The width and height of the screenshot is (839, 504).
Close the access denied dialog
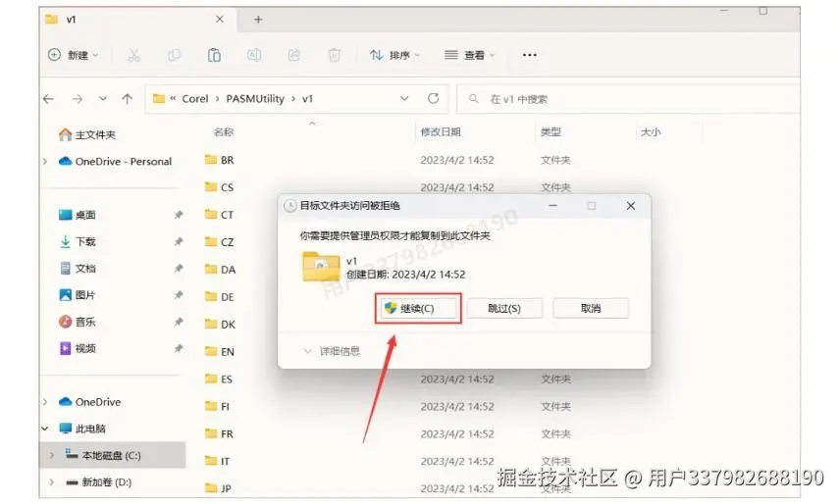(631, 206)
